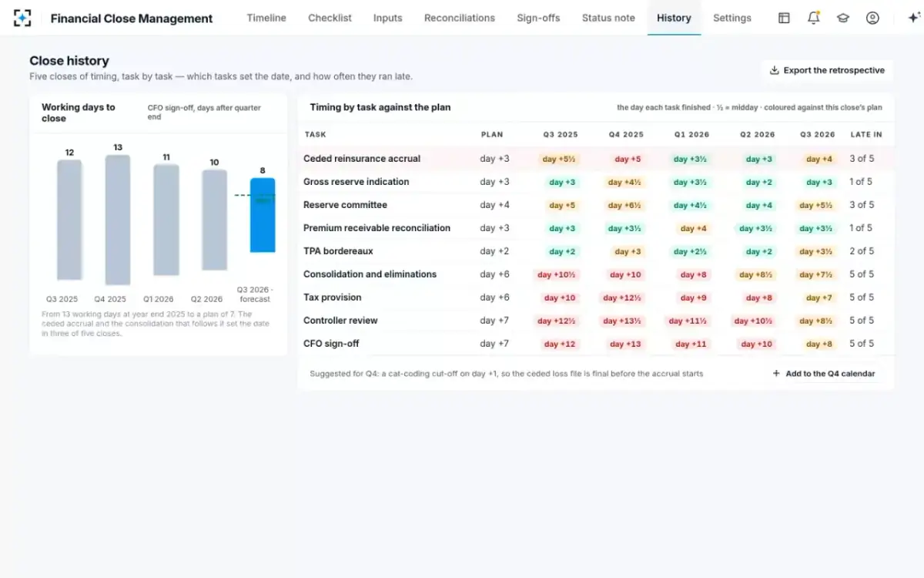Image resolution: width=924 pixels, height=578 pixels.
Task: Click the Q3 2026 column header
Action: click(818, 135)
